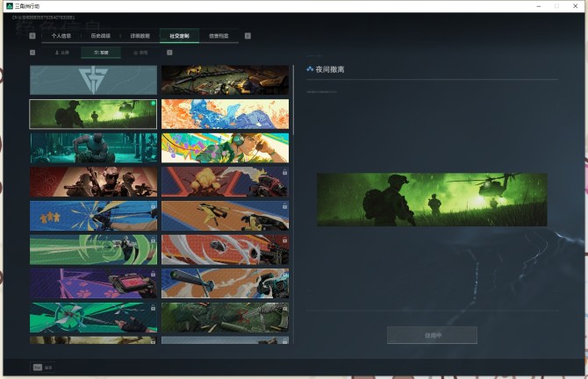Click the large 夜间撤离 preview image
Viewport: 588px width, 379px height.
(432, 199)
